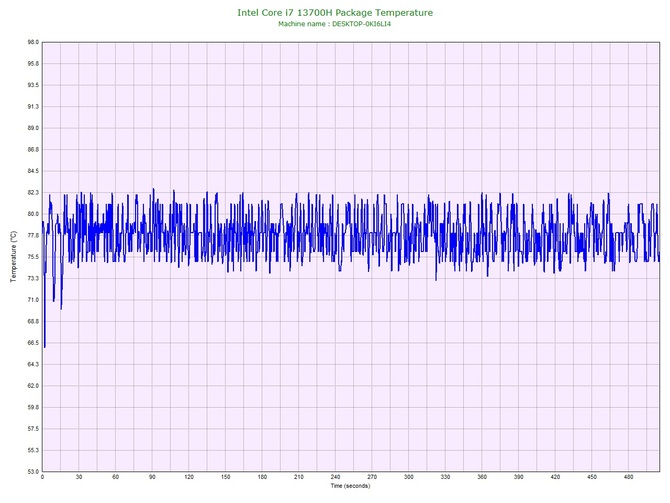670x503 pixels.
Task: Click the lowest temperature dip near 66 degrees
Action: coord(44,347)
